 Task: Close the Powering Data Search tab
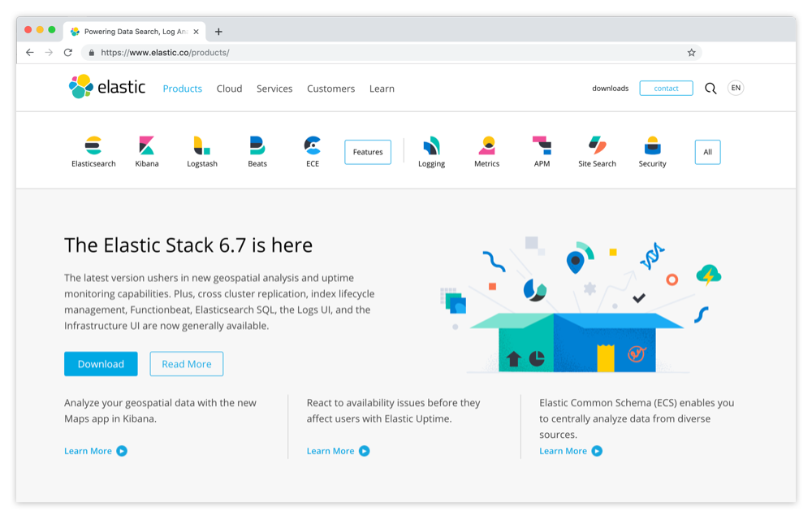[196, 32]
